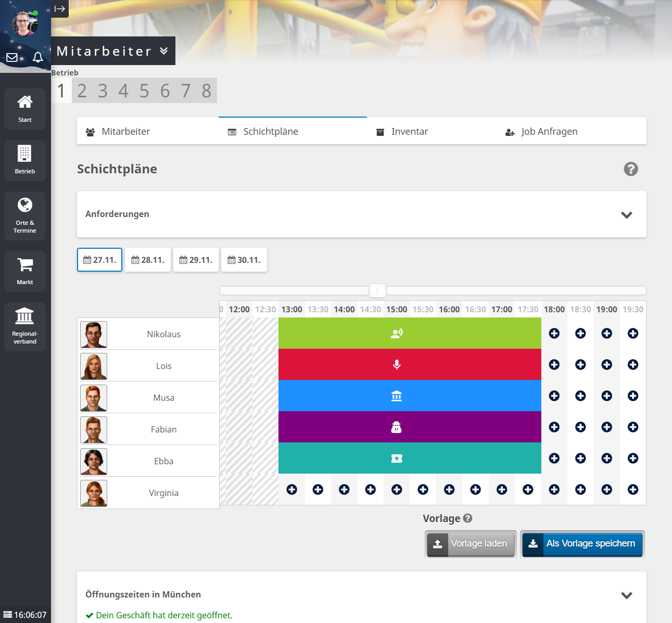Open the Markt shopping cart
The image size is (672, 623).
(25, 271)
